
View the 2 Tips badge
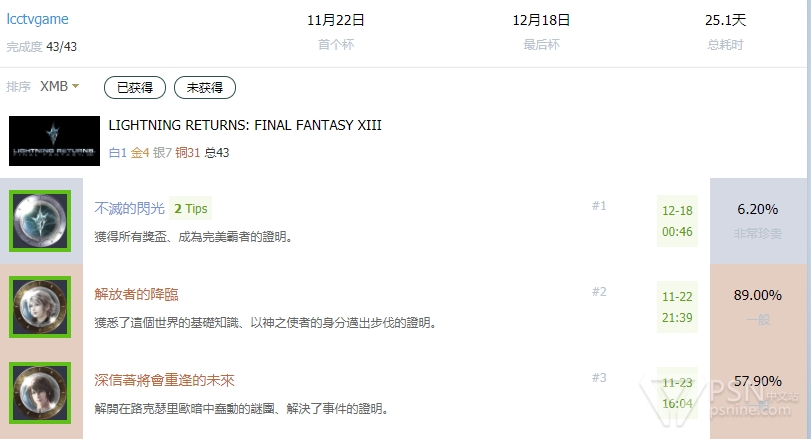pyautogui.click(x=190, y=208)
